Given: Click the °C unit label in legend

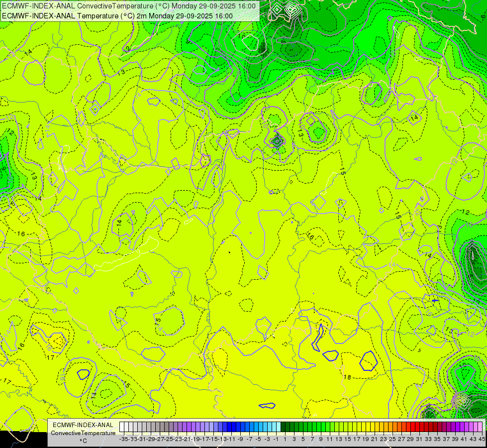Looking at the screenshot, I should click(83, 441).
